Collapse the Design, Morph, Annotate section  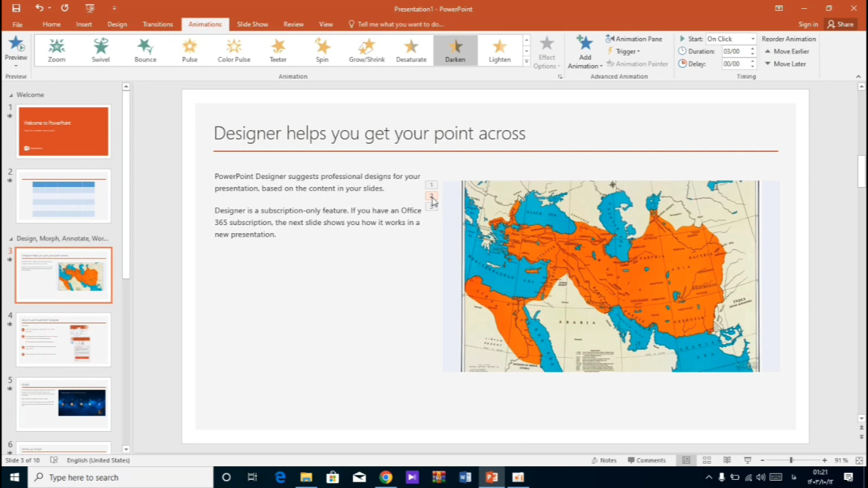tap(11, 239)
